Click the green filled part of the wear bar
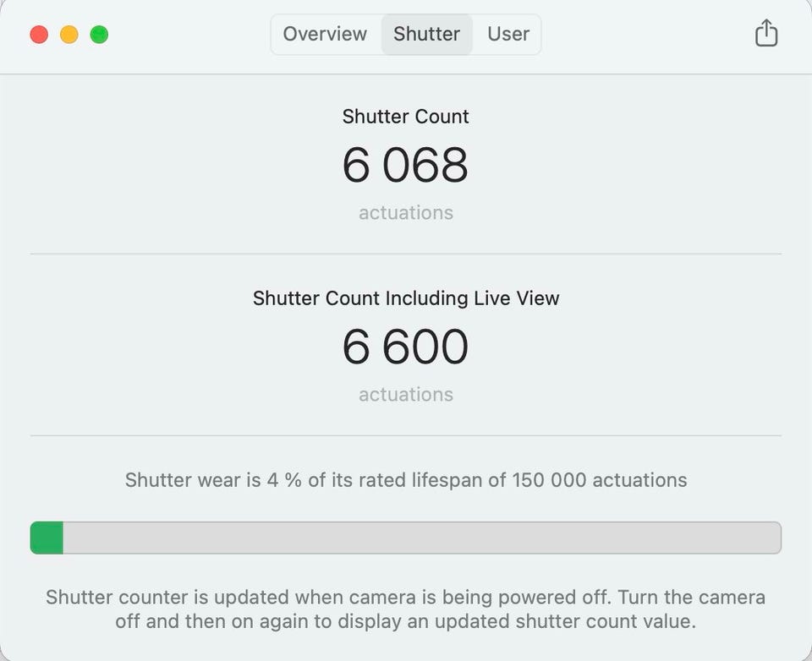This screenshot has width=812, height=661. 47,538
